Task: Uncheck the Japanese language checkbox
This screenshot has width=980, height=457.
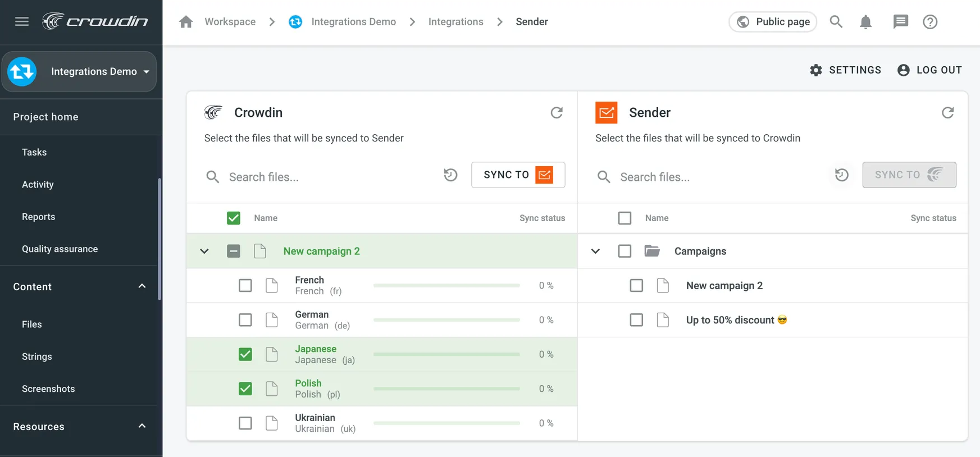Action: (245, 354)
